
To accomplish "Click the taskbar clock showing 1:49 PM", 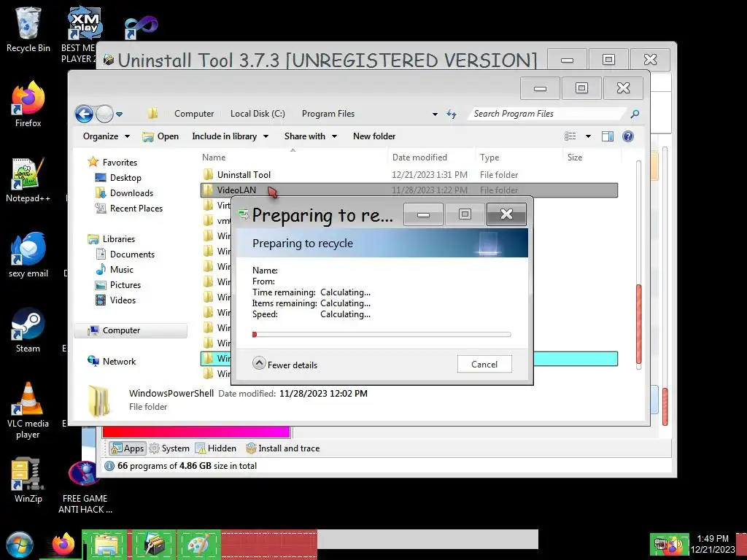I will [713, 544].
